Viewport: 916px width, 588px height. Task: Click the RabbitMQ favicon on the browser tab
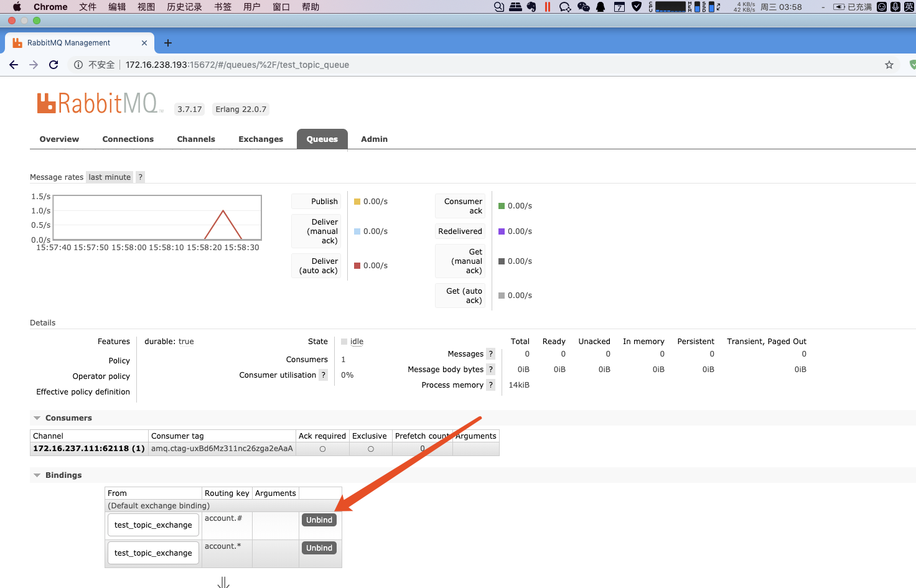(x=17, y=43)
